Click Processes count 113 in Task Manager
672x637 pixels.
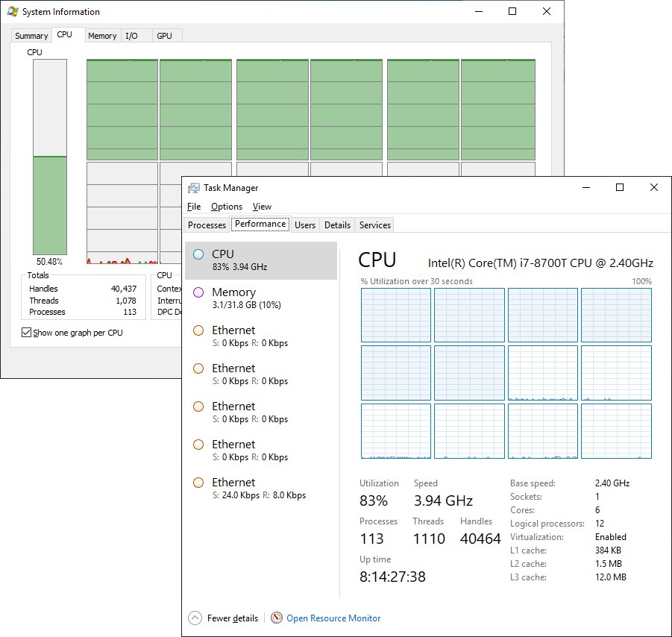(371, 539)
